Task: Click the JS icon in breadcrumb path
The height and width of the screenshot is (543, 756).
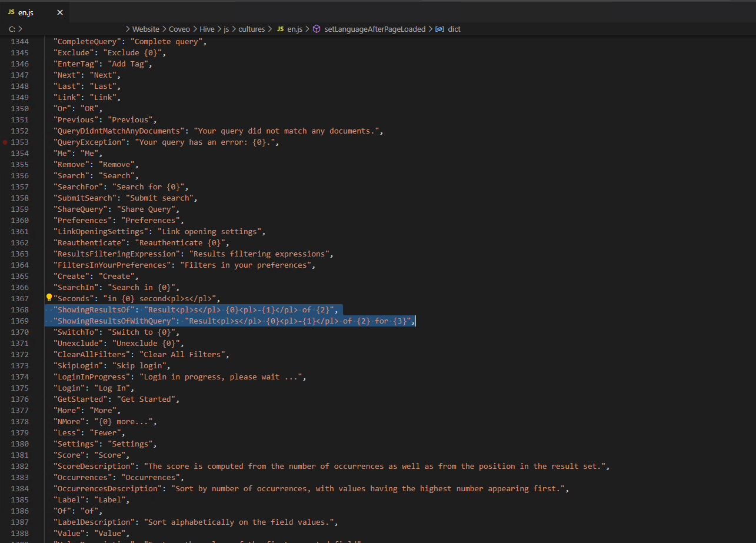Action: (280, 29)
